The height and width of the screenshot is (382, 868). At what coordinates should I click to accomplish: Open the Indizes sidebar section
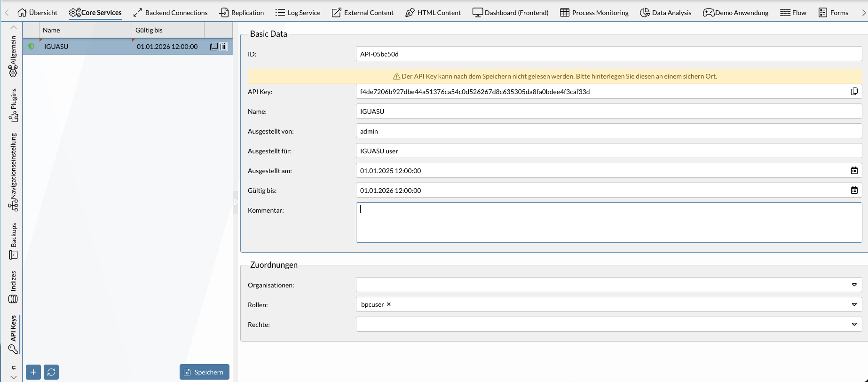pyautogui.click(x=13, y=287)
